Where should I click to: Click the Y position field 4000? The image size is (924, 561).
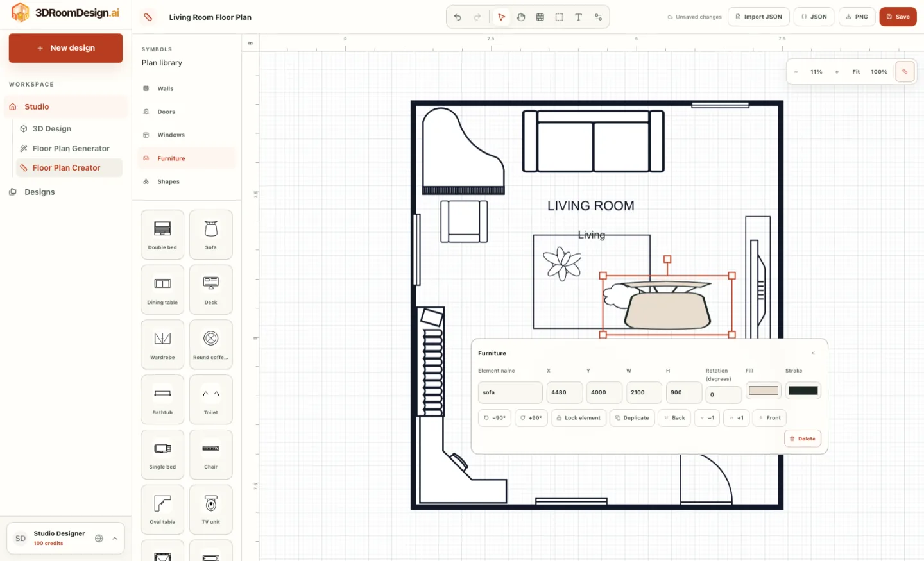[604, 392]
